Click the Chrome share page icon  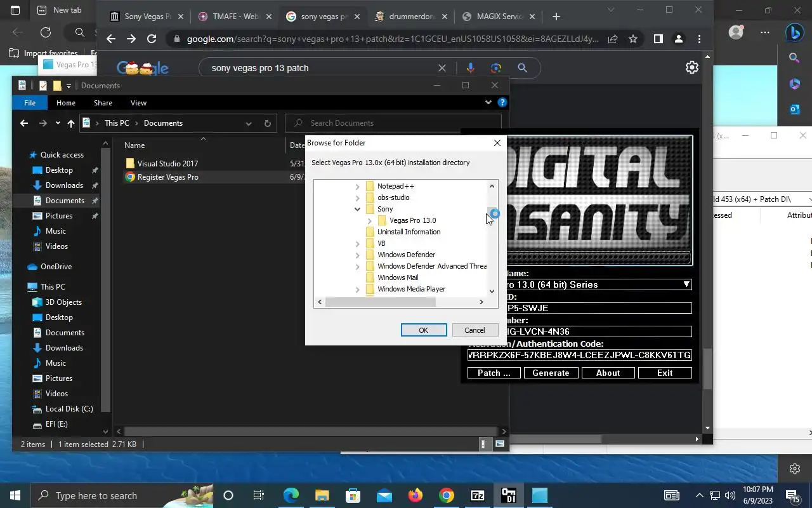point(613,39)
